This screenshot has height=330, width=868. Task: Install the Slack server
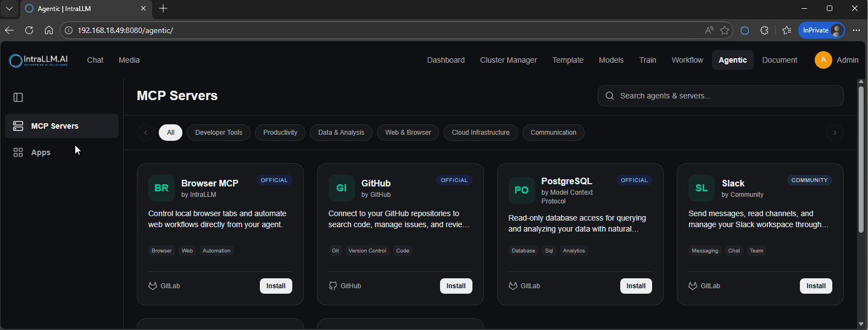pyautogui.click(x=816, y=286)
